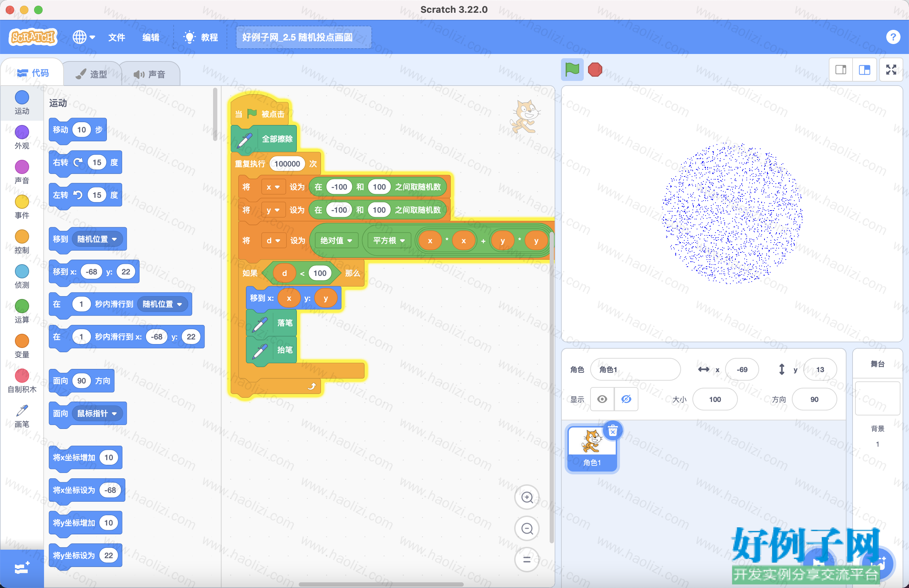Switch to large stage layout
Viewport: 909px width, 588px height.
click(864, 70)
